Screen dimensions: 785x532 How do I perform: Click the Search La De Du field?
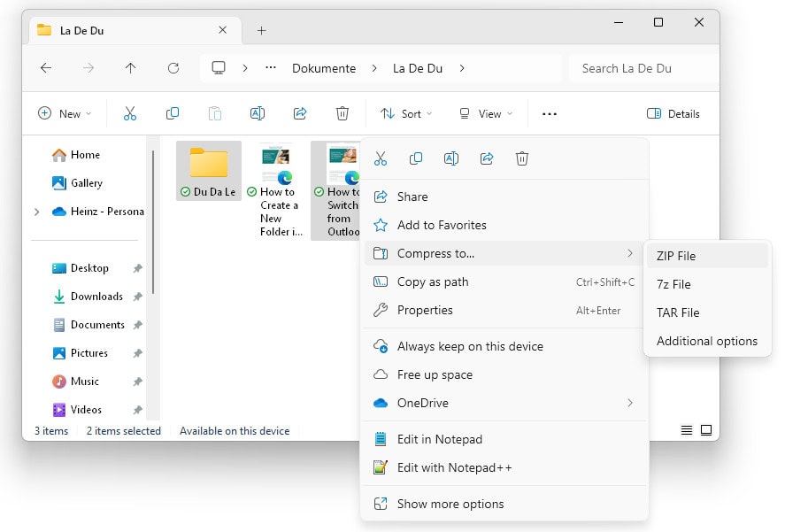[x=644, y=68]
